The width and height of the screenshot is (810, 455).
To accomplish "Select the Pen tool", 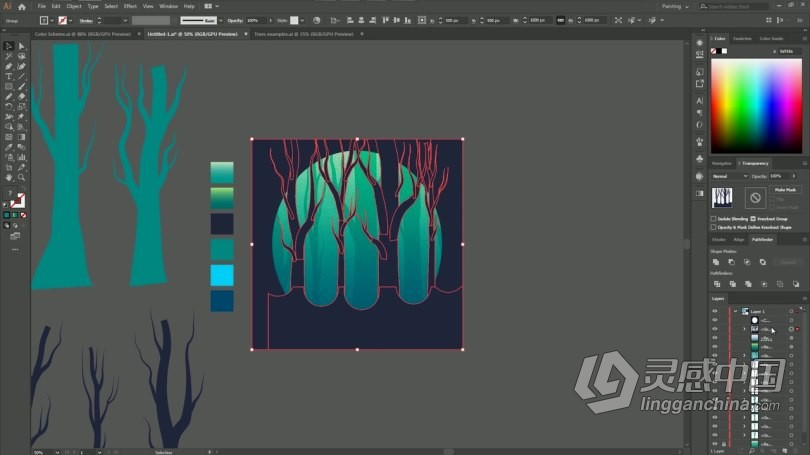I will point(9,66).
